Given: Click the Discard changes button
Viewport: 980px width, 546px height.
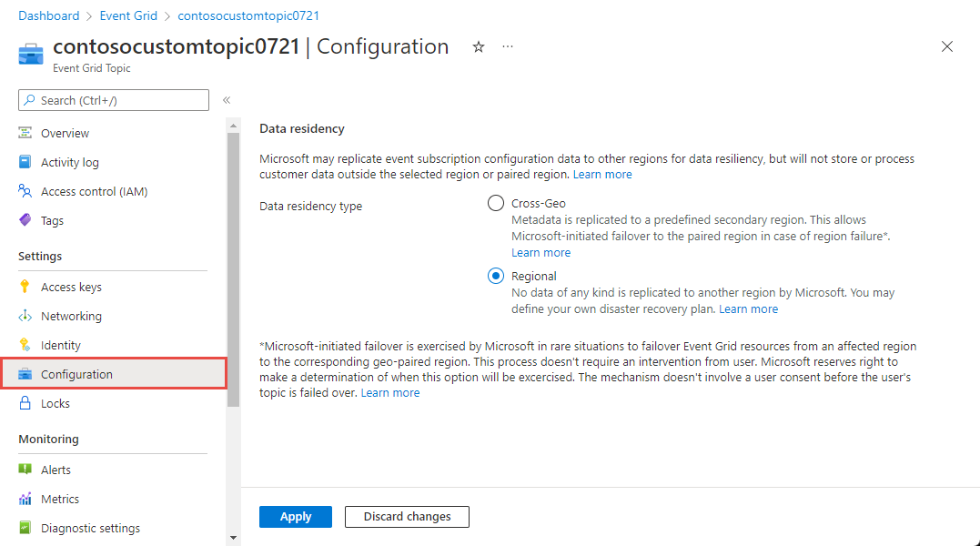Looking at the screenshot, I should pos(407,517).
